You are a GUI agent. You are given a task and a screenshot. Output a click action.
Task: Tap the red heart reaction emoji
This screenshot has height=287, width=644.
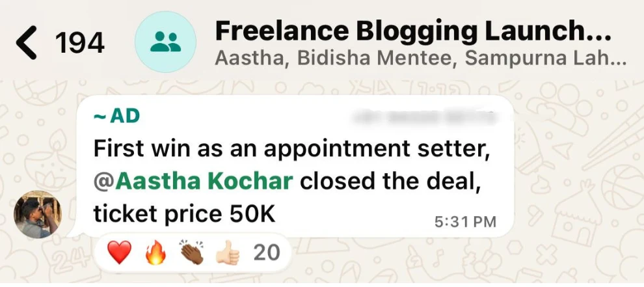119,253
